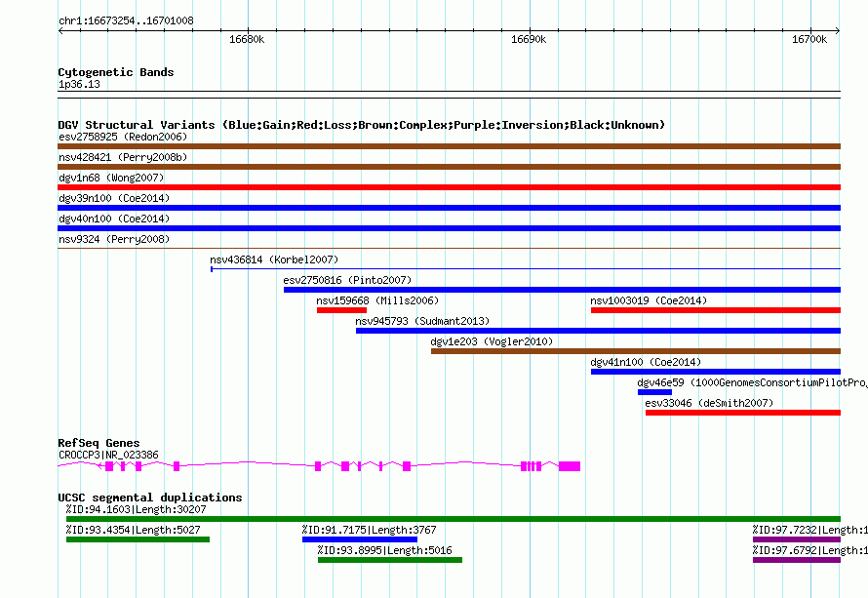Click the 16700k ruler tick label

pos(809,39)
